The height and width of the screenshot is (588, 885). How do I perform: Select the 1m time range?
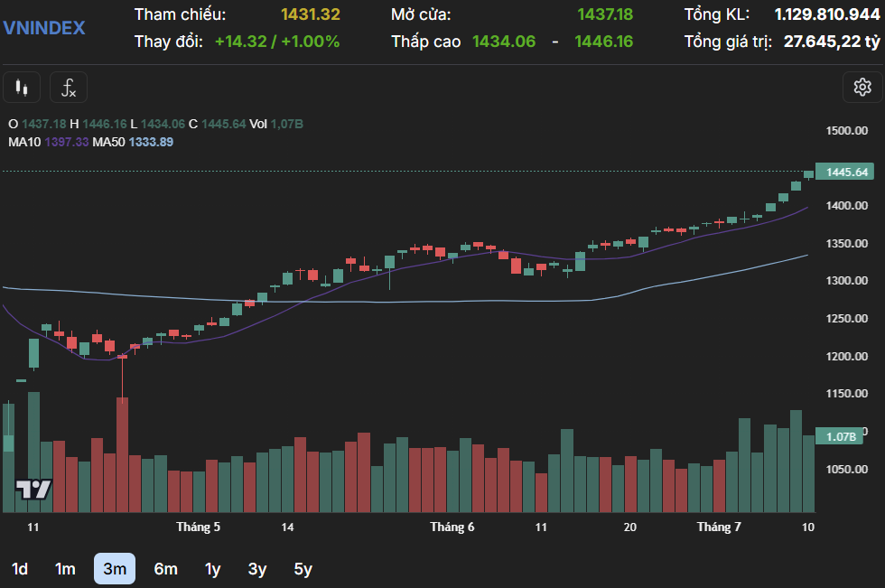tap(65, 569)
